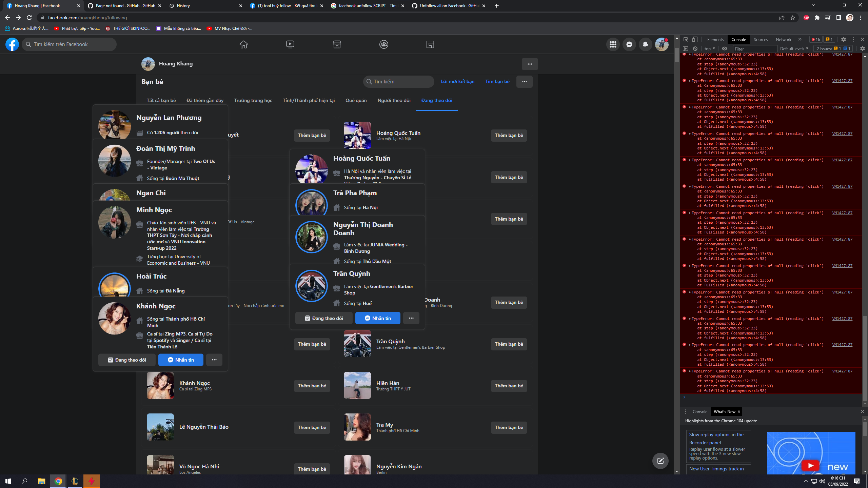The width and height of the screenshot is (868, 488).
Task: Open the Adblock Plus extension icon
Action: 806,18
